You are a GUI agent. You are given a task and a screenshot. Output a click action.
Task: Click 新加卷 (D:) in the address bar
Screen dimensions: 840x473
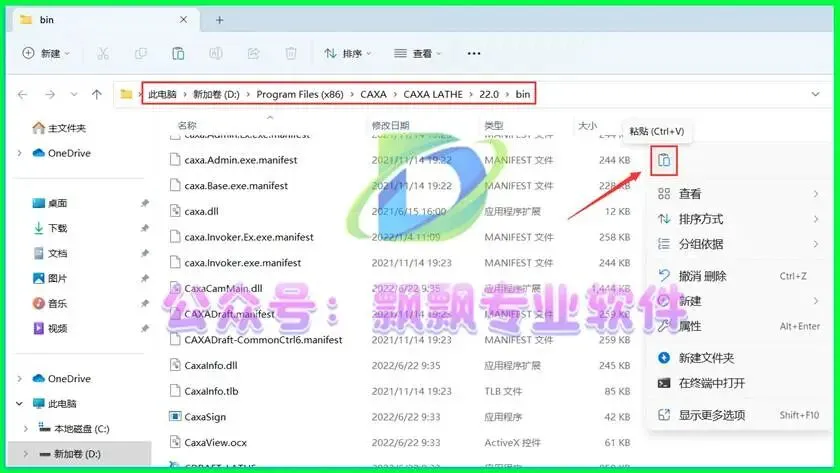[216, 95]
